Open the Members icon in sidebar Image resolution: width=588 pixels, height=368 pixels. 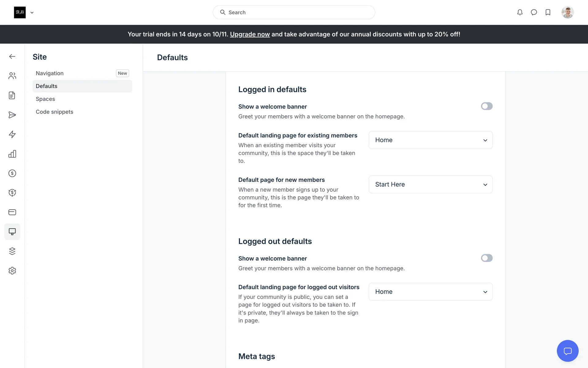pos(12,76)
